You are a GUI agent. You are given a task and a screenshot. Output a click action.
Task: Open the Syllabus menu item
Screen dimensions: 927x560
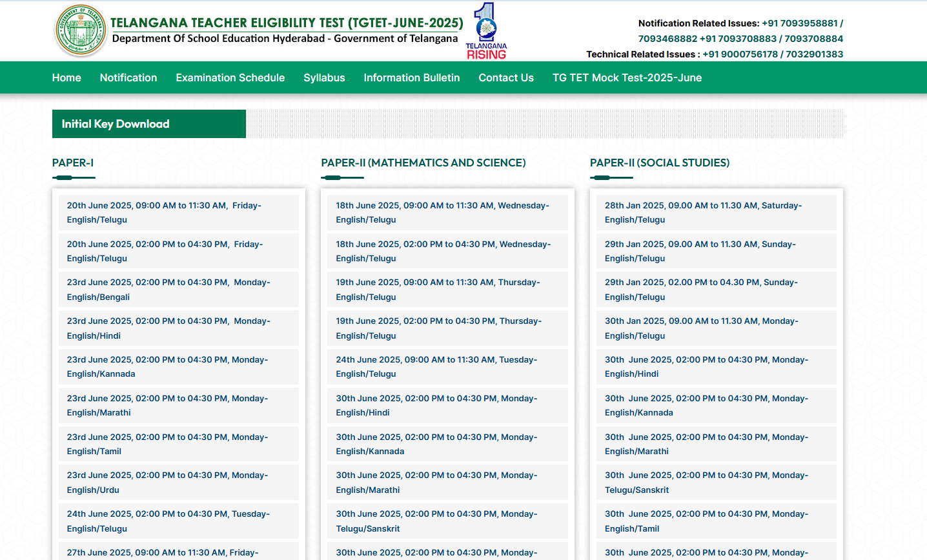pyautogui.click(x=324, y=77)
